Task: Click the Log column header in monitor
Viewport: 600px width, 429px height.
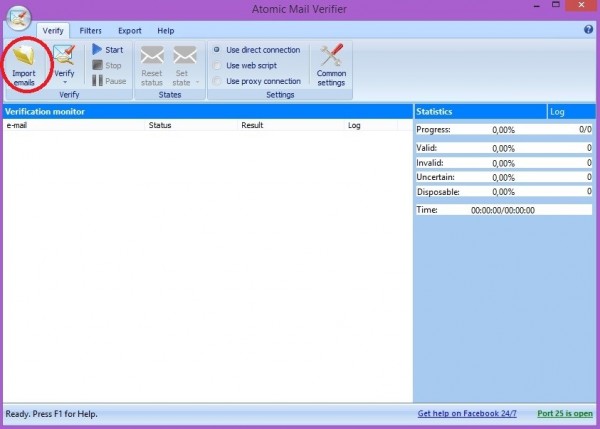Action: point(371,125)
